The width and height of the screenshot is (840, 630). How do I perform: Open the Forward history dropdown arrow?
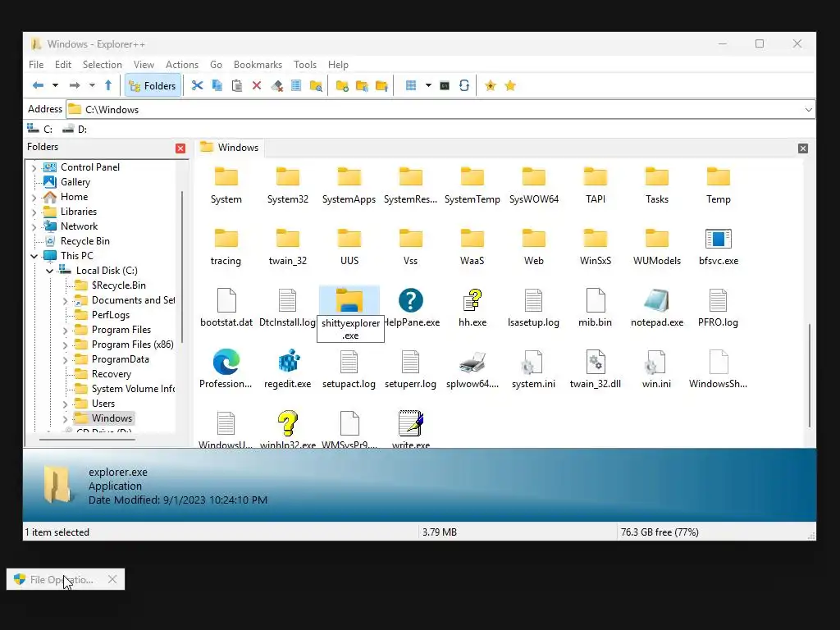click(92, 85)
